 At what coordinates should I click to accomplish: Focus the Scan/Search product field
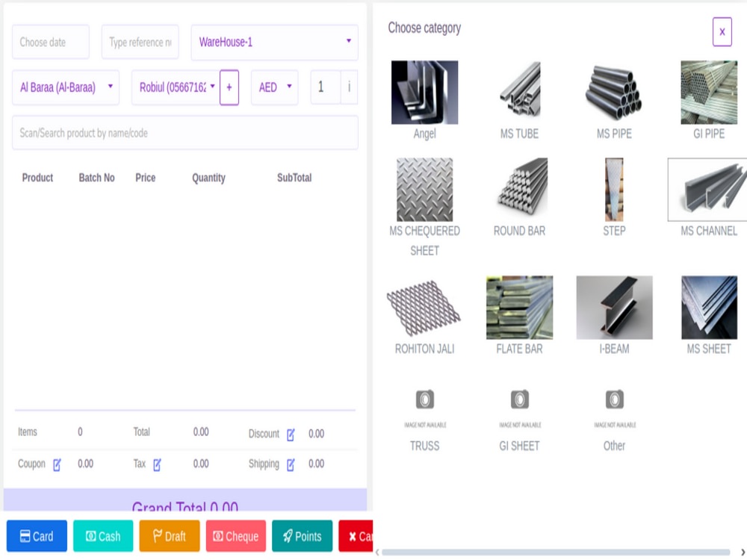185,133
